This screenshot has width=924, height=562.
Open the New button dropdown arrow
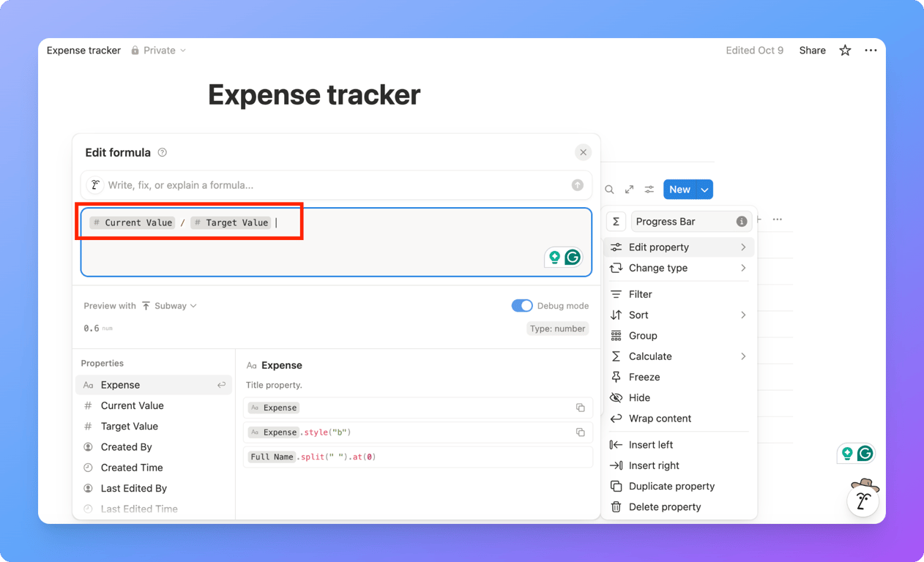[704, 190]
